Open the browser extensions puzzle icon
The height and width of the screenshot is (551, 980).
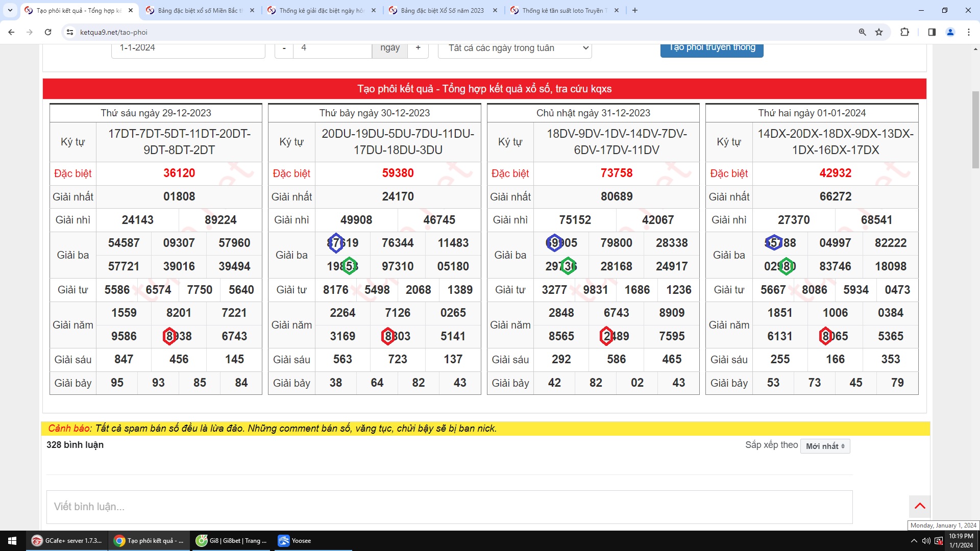[x=904, y=32]
